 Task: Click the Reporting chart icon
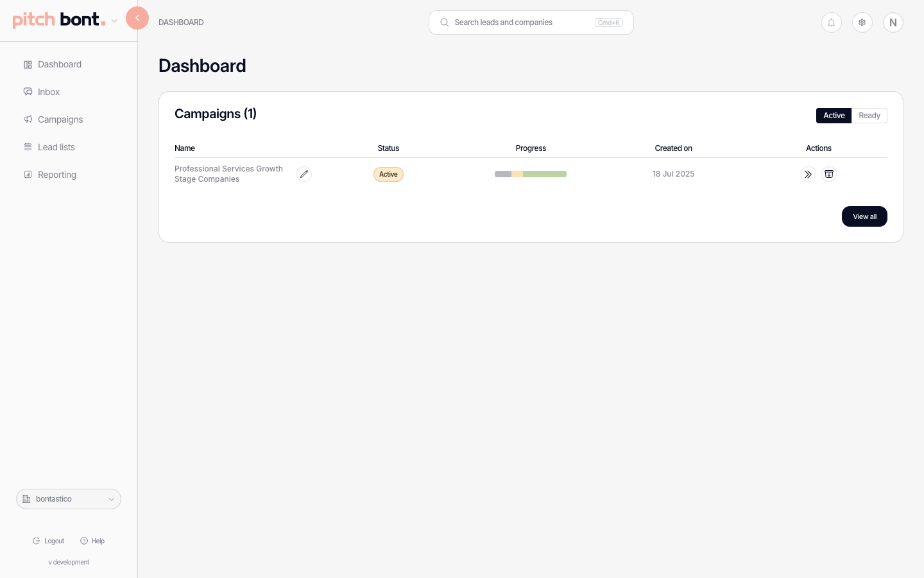click(x=28, y=175)
